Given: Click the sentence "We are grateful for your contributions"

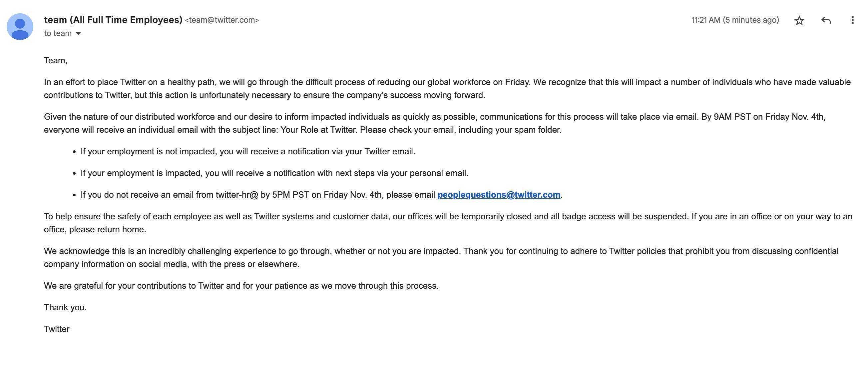Looking at the screenshot, I should click(241, 286).
